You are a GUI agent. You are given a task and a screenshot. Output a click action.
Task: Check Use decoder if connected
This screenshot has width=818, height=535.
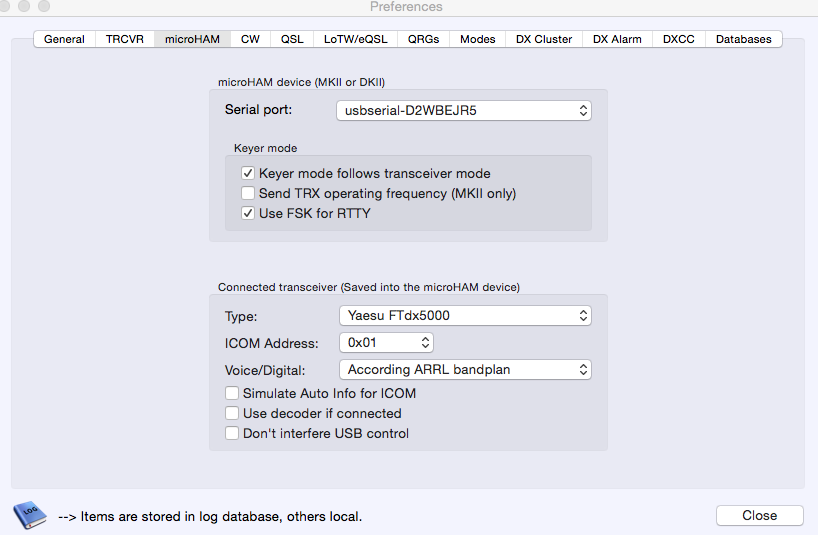[x=232, y=413]
